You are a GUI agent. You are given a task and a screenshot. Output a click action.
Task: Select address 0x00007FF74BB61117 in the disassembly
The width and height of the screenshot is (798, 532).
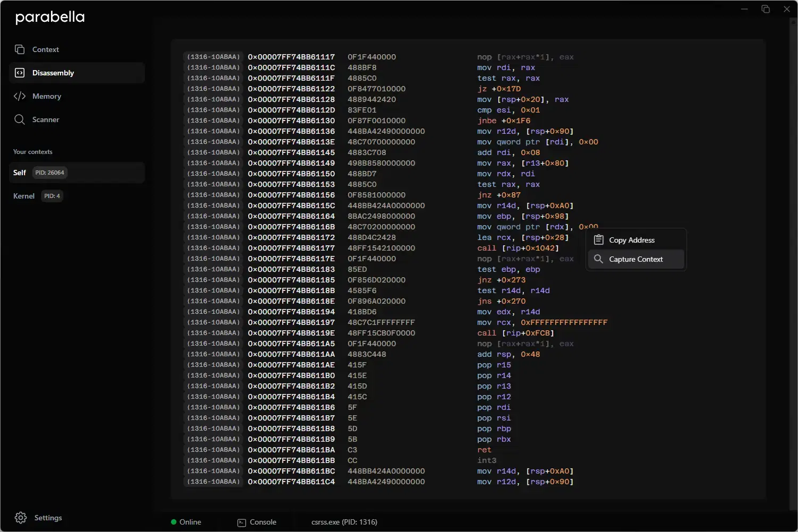(x=291, y=57)
